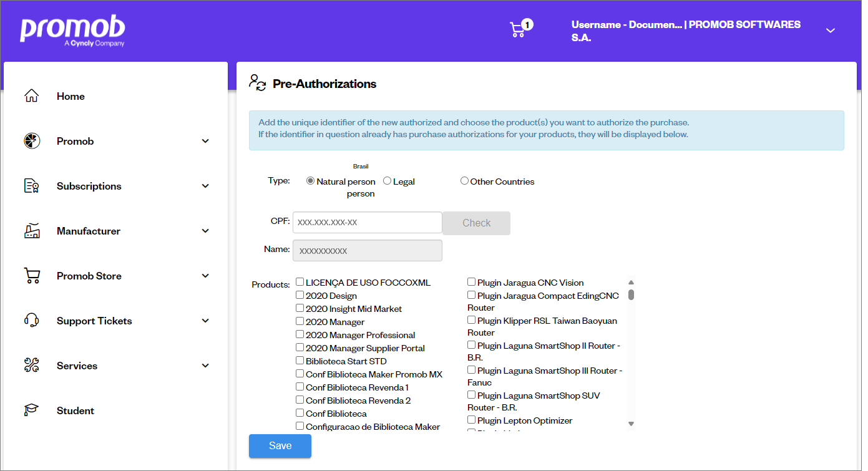Expand the Promob Store chevron
The image size is (868, 471).
pyautogui.click(x=206, y=276)
